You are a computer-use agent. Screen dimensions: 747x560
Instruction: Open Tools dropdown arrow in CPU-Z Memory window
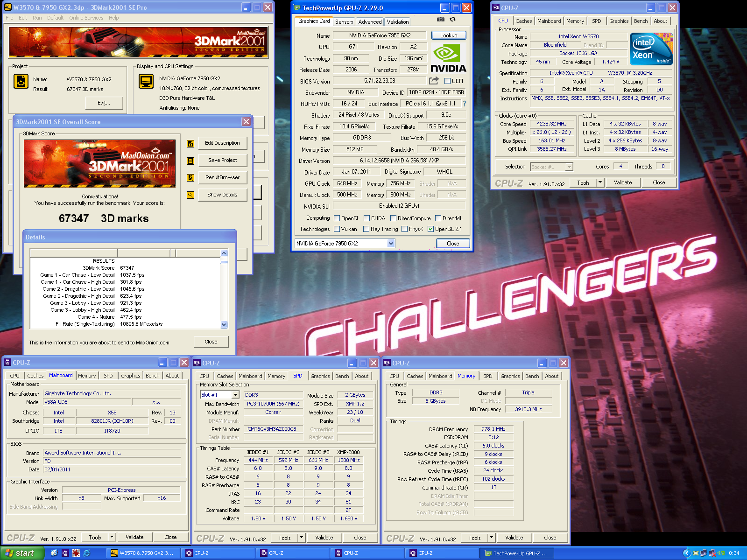[492, 538]
